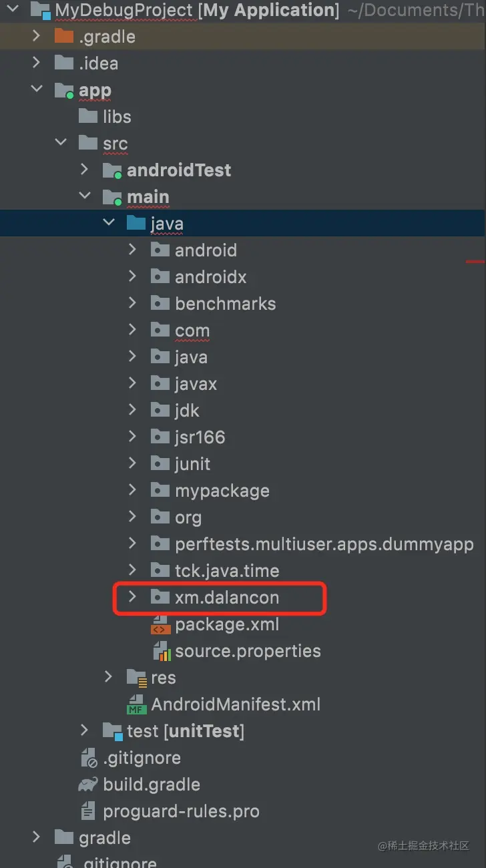The image size is (486, 868).
Task: Collapse the app module node
Action: (36, 89)
